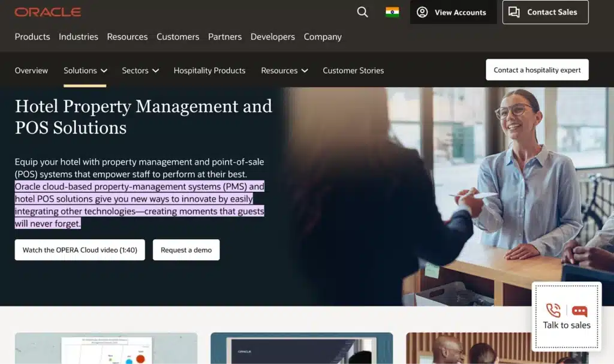Open the Customers menu
This screenshot has height=364, width=614.
point(177,37)
